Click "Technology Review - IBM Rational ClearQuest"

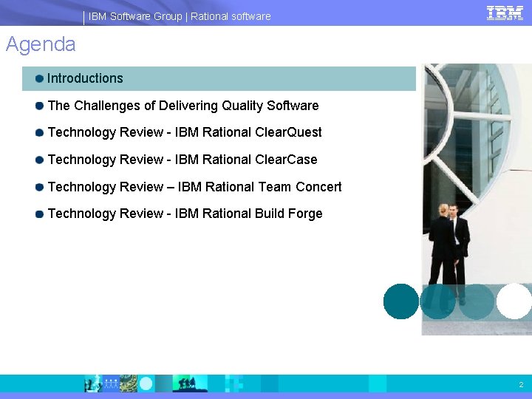pos(185,132)
